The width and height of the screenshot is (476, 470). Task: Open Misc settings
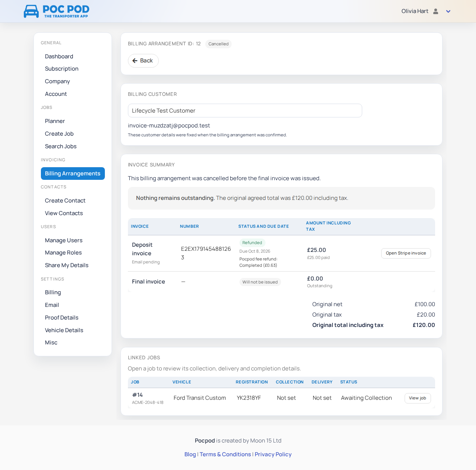click(51, 343)
